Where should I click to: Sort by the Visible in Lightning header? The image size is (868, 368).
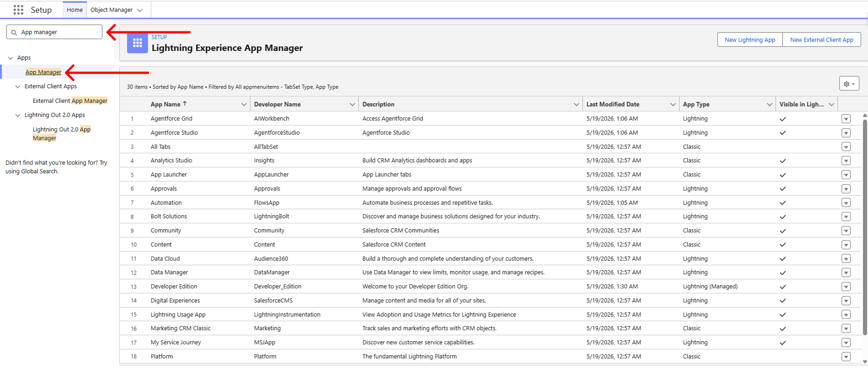[802, 104]
